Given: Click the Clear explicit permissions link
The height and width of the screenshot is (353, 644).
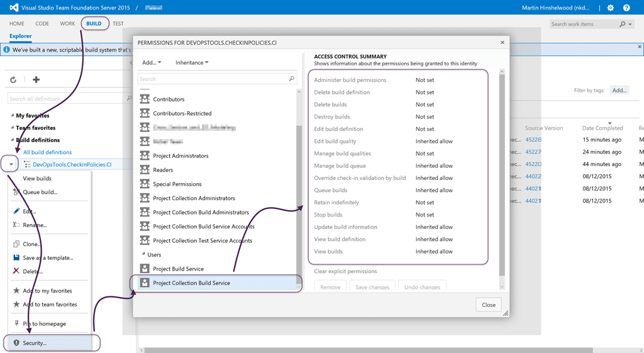Looking at the screenshot, I should (x=345, y=271).
